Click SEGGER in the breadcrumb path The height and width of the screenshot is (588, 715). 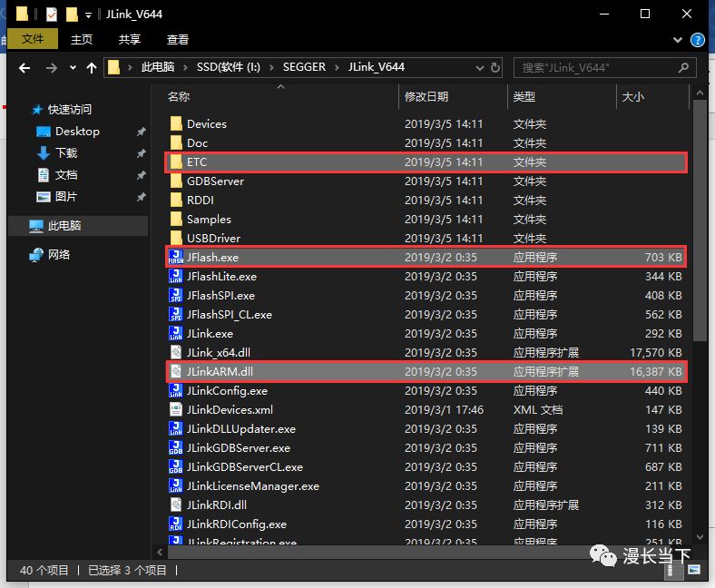click(x=303, y=67)
